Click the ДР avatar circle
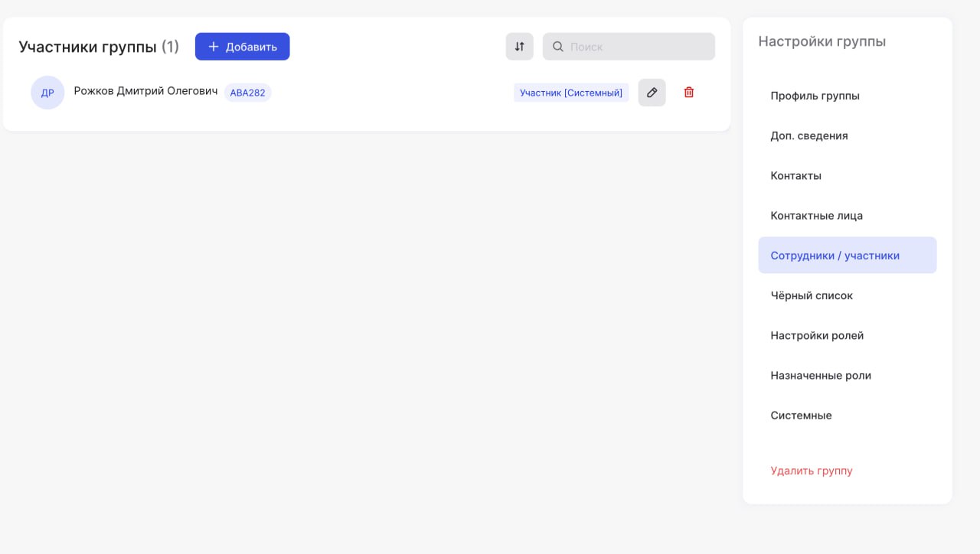 click(47, 93)
